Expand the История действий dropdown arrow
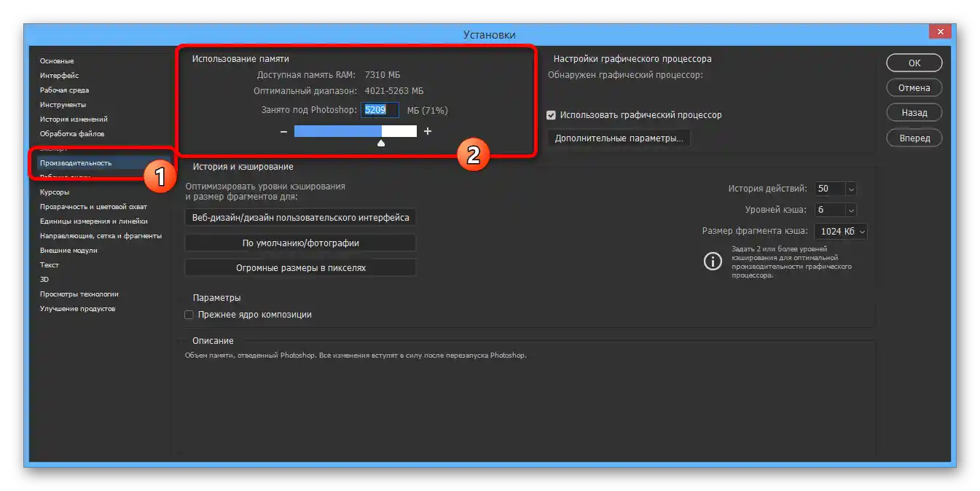This screenshot has height=491, width=980. click(850, 189)
